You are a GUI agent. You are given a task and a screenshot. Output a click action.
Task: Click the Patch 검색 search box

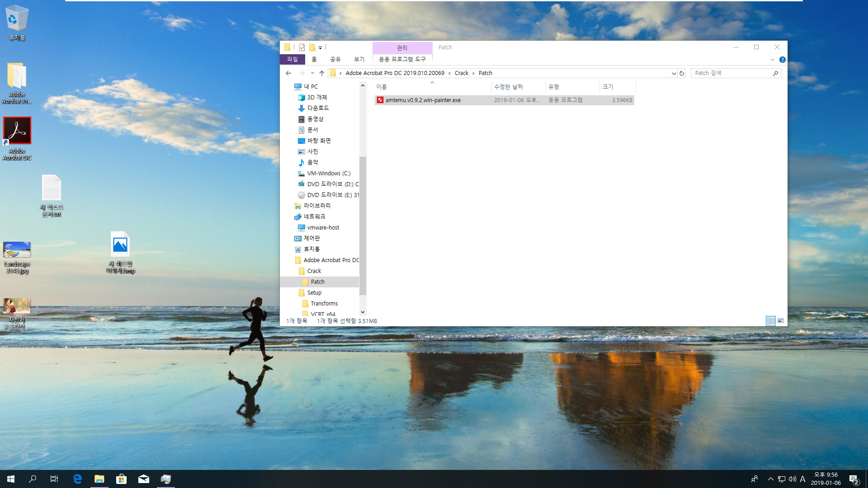(736, 73)
